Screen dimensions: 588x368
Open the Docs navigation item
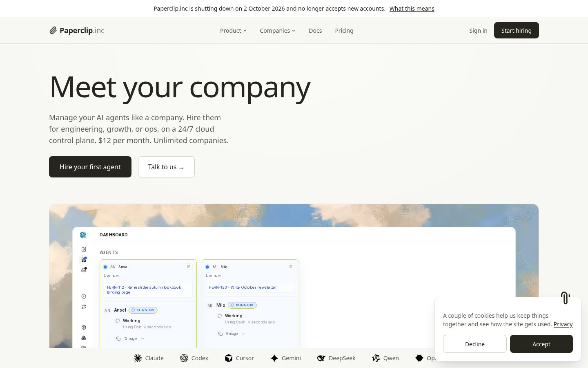(x=315, y=31)
